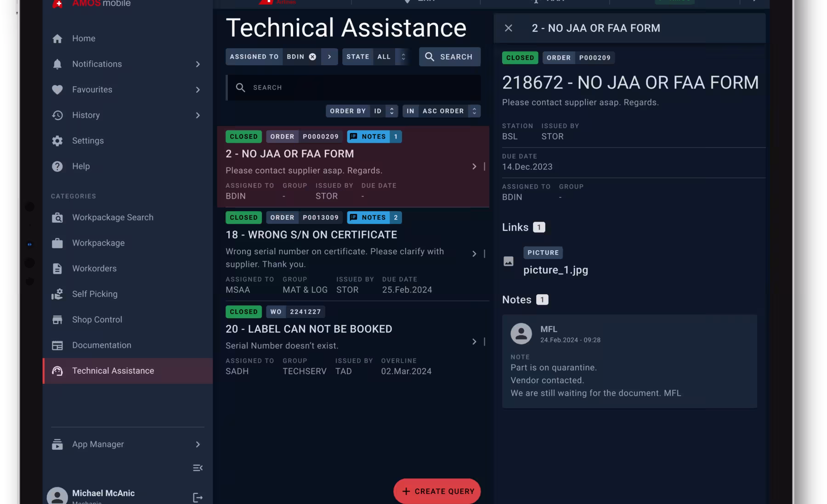Expand the App Manager entry

point(198,444)
